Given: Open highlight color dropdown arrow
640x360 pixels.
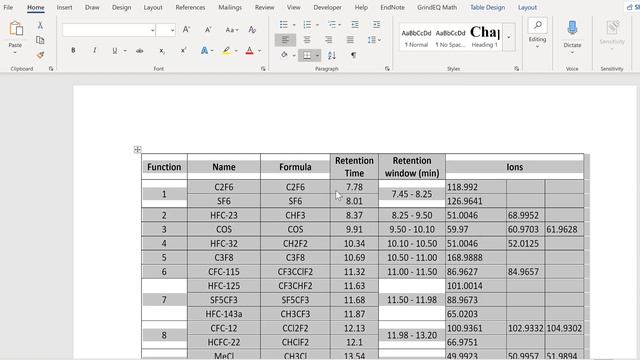Looking at the screenshot, I should (x=236, y=51).
